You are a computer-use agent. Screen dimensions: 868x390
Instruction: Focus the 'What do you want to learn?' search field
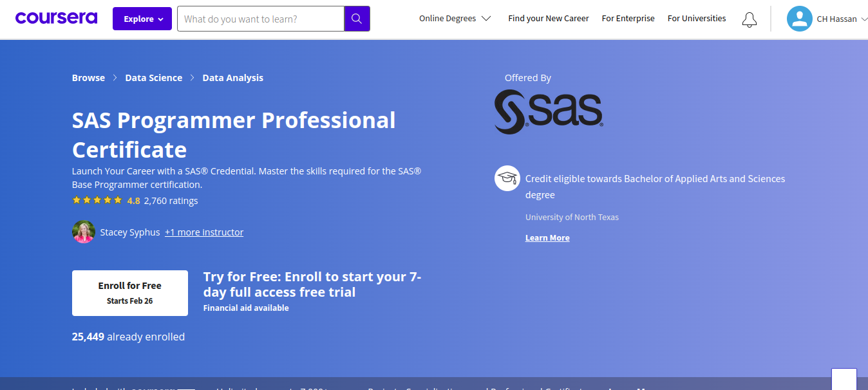[x=261, y=19]
